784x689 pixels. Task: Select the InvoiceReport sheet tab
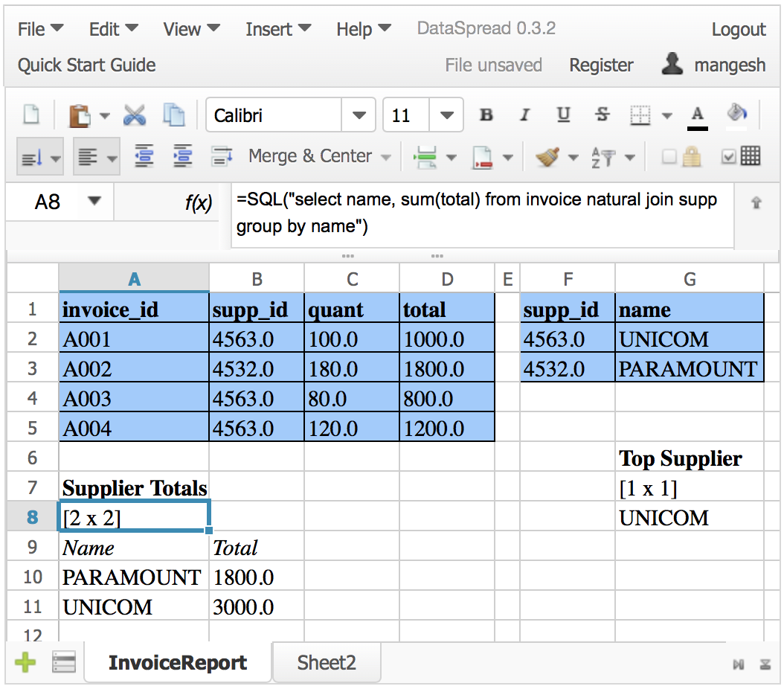[x=178, y=662]
